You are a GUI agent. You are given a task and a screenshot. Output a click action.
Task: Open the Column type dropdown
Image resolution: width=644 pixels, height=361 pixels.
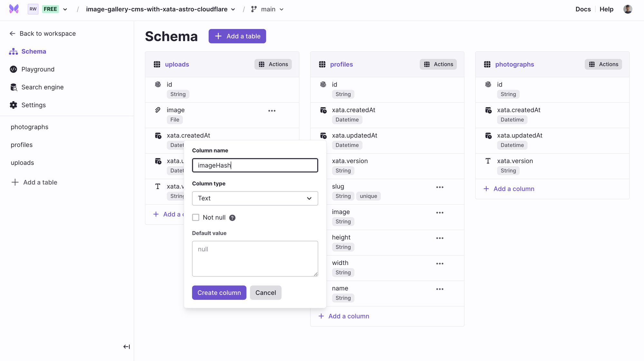tap(255, 198)
